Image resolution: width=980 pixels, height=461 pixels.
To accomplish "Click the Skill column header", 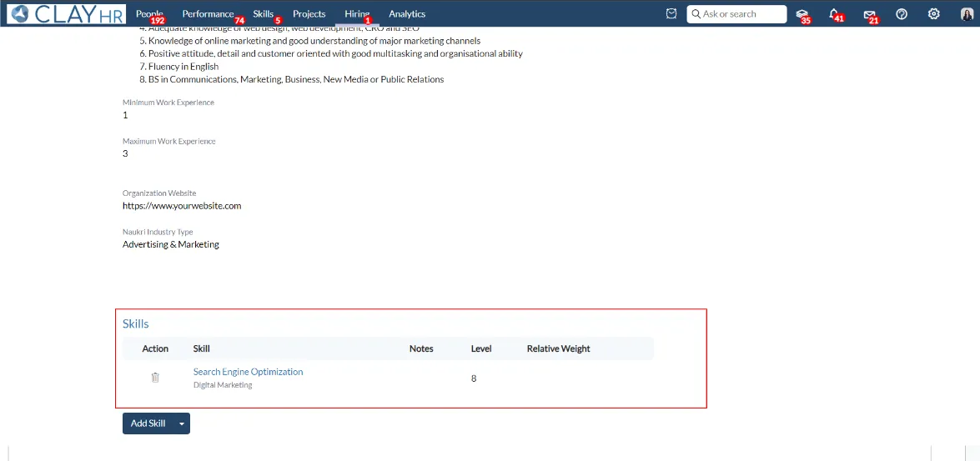I will (x=202, y=348).
